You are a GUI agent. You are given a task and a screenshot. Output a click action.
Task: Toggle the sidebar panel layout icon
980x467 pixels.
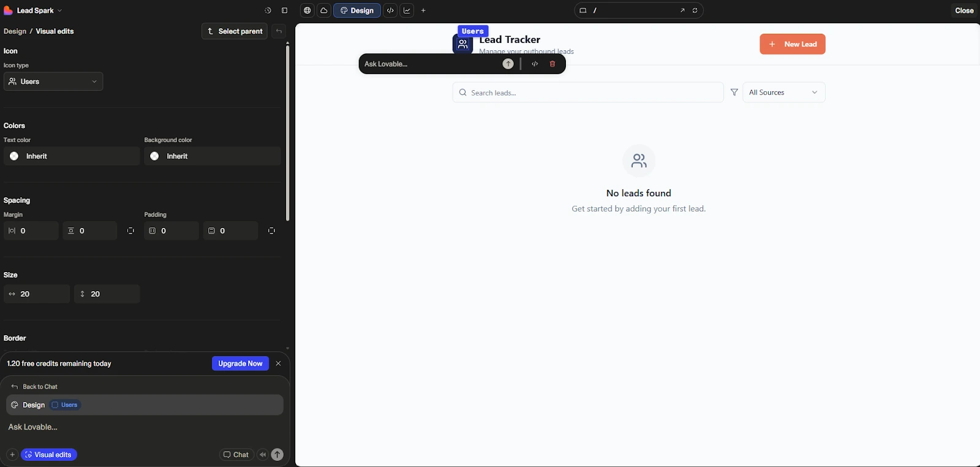coord(285,10)
